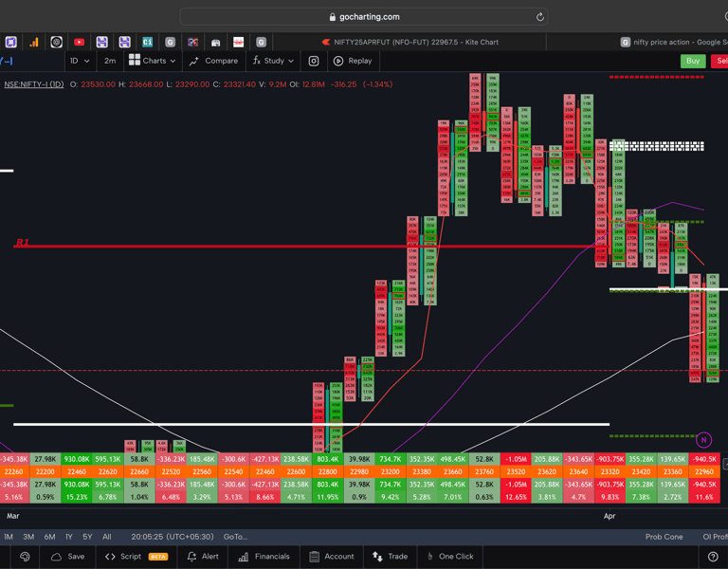Select the red R1 resistance line

tap(311, 247)
